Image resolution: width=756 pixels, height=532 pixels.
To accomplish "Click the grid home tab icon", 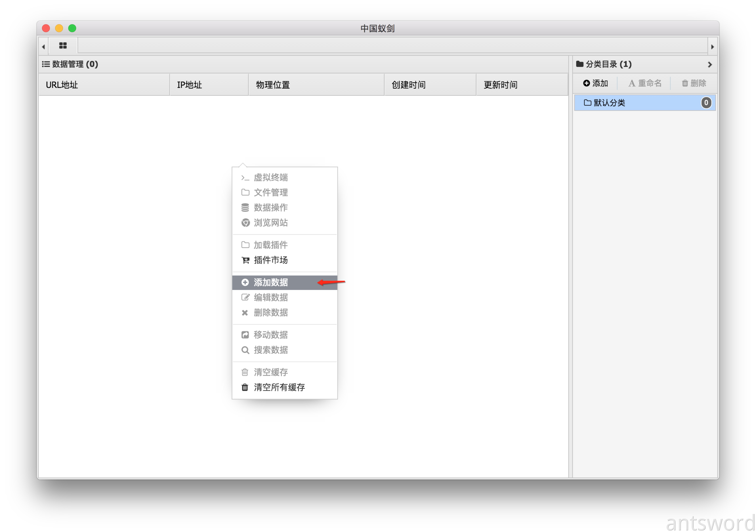I will click(63, 46).
